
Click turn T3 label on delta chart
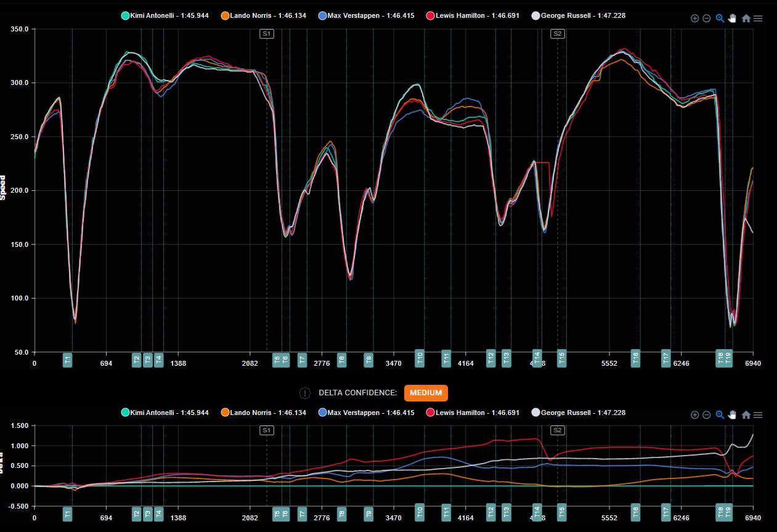pyautogui.click(x=148, y=514)
